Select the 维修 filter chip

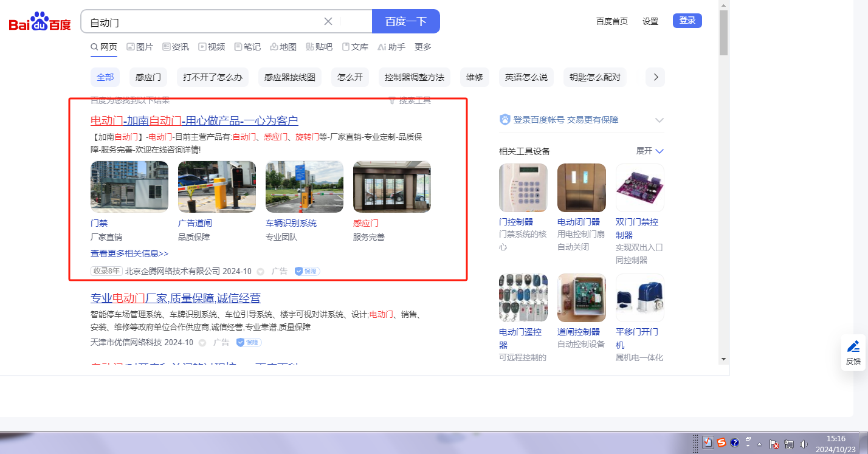tap(475, 77)
